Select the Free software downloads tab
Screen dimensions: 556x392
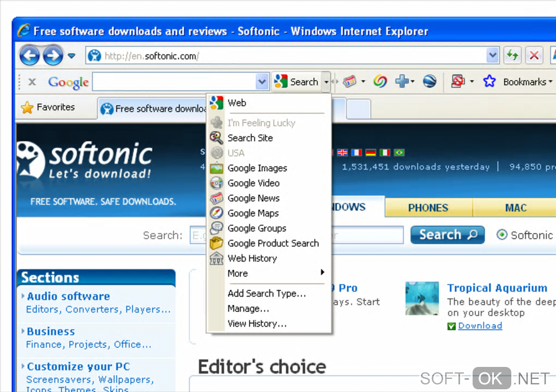pyautogui.click(x=153, y=108)
